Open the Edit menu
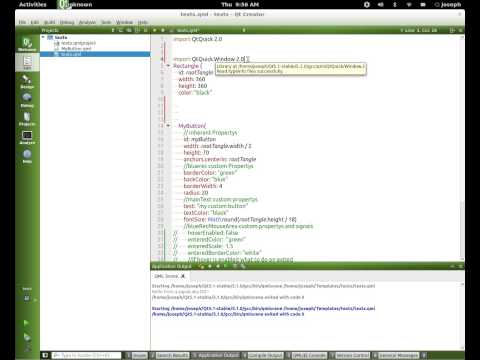 (x=35, y=22)
